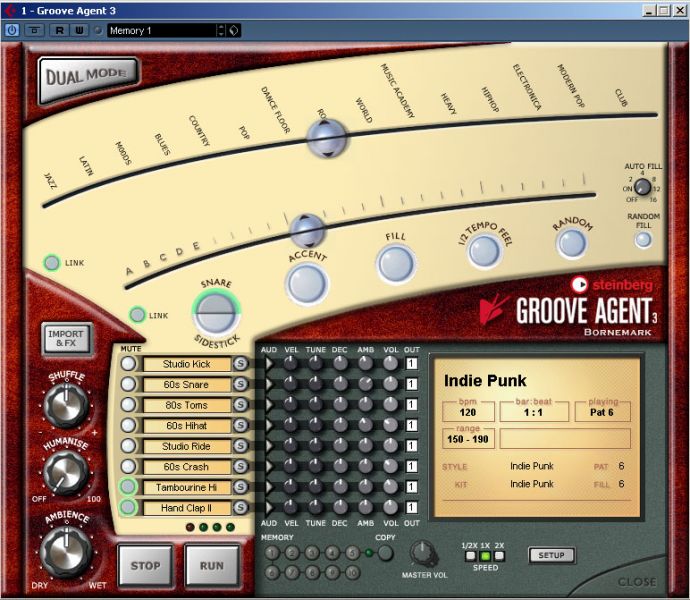
Task: Select memory slot 10
Action: pos(352,573)
